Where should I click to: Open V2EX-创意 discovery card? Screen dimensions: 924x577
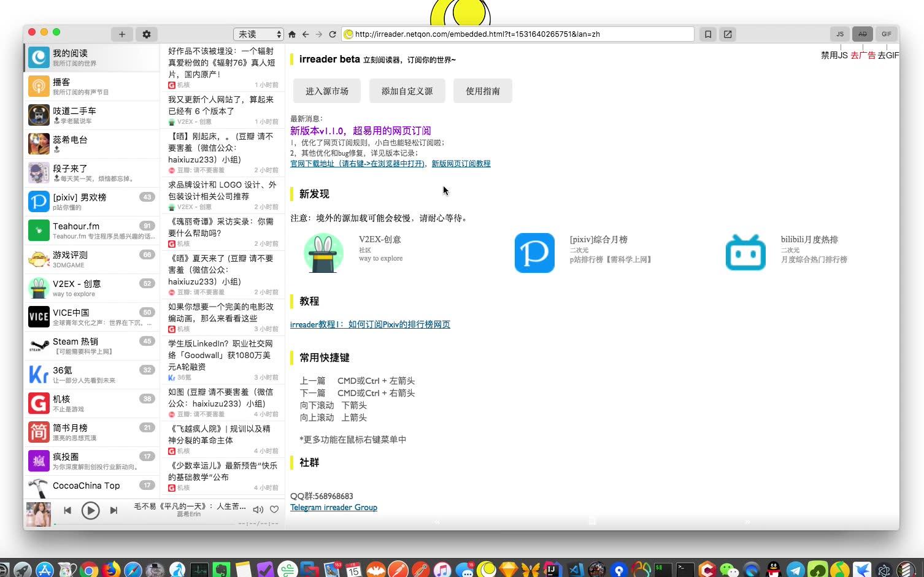click(353, 253)
